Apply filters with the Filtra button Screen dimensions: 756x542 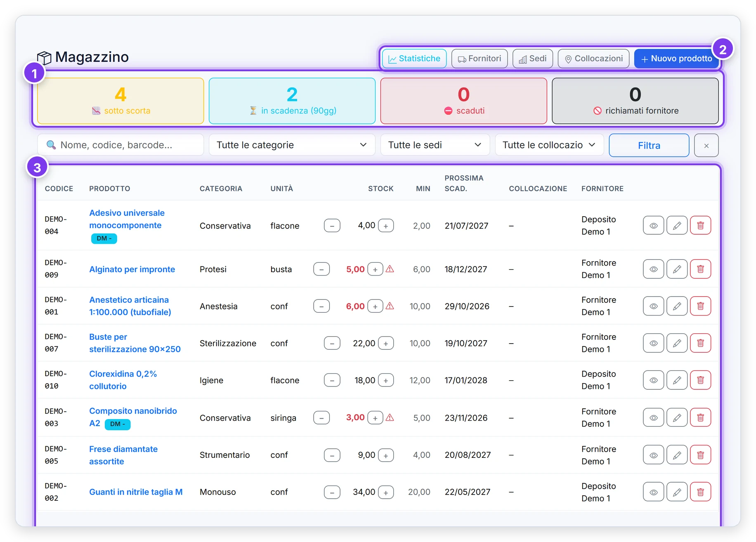(x=649, y=145)
